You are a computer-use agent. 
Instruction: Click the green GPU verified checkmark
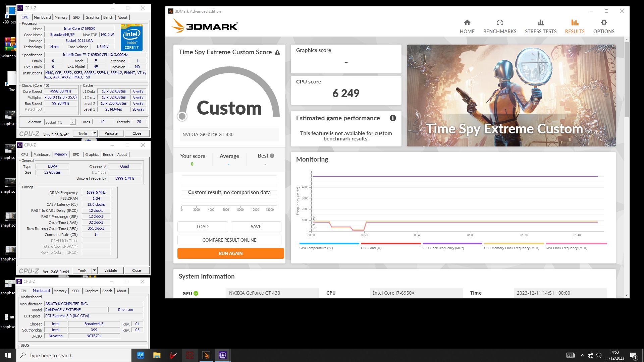pyautogui.click(x=196, y=293)
